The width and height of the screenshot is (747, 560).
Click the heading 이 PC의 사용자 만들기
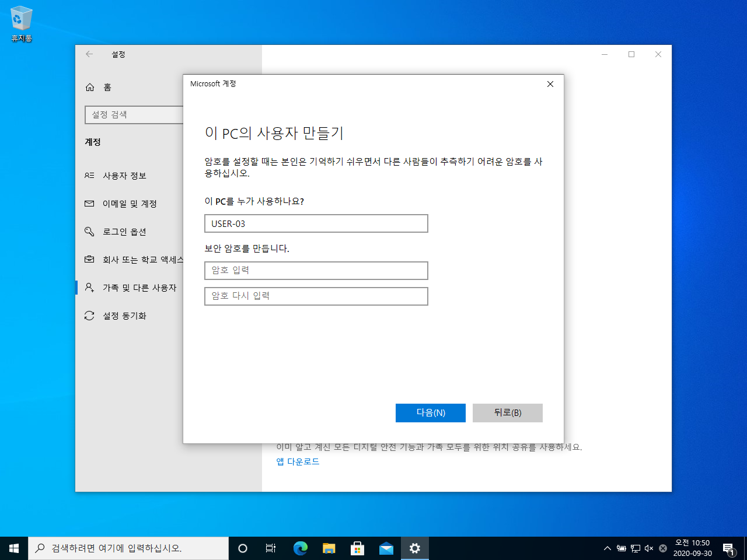[x=274, y=133]
